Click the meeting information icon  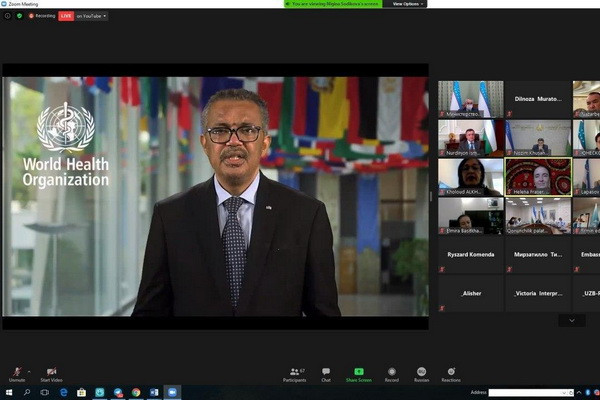(8, 16)
